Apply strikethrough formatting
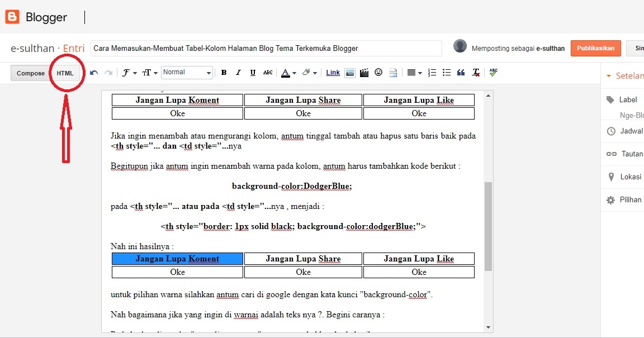 [269, 72]
